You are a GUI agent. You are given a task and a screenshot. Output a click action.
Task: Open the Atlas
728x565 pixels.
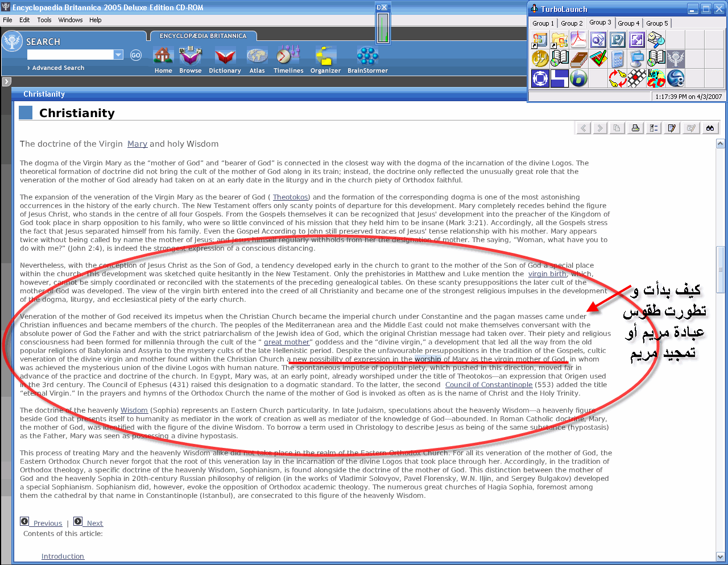(257, 60)
